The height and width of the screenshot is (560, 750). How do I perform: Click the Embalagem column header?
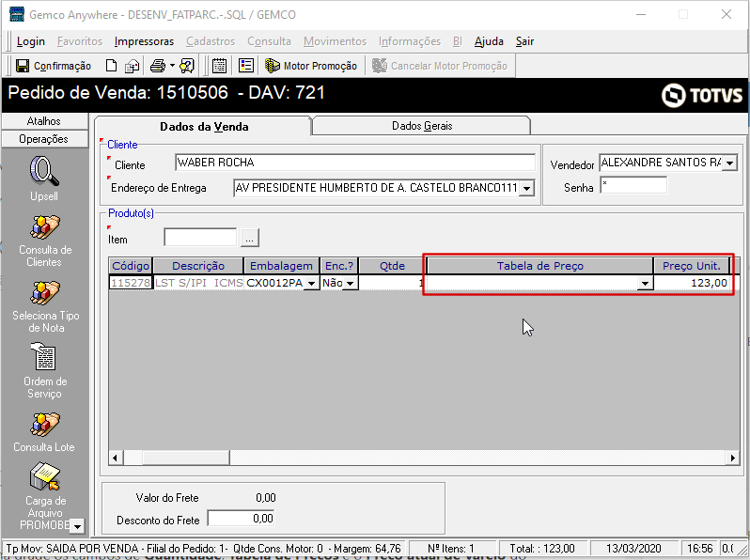(281, 266)
